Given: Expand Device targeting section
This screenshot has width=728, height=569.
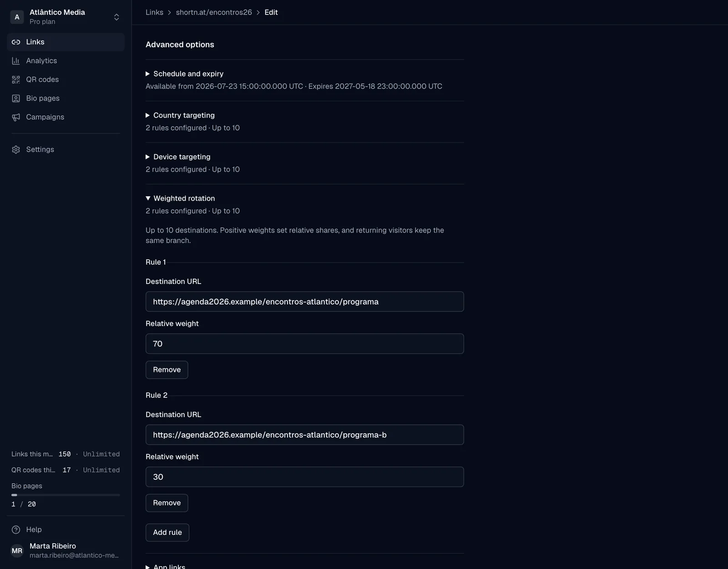Looking at the screenshot, I should click(178, 157).
